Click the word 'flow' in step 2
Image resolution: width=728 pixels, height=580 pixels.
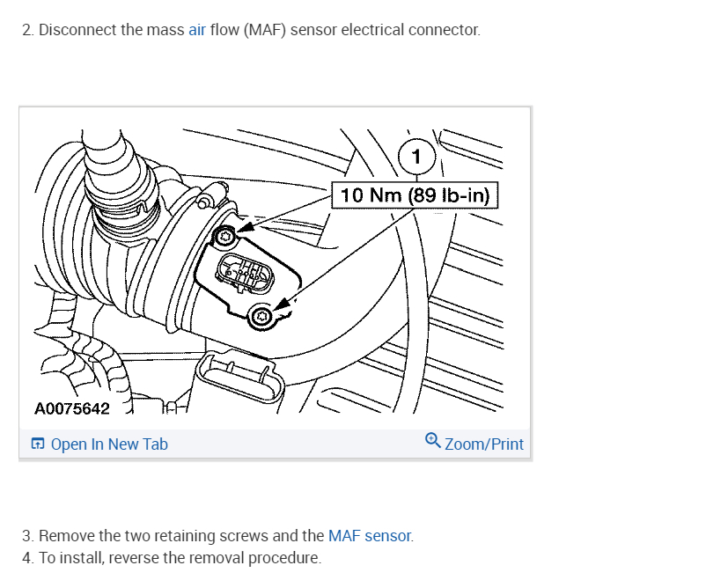[x=224, y=30]
